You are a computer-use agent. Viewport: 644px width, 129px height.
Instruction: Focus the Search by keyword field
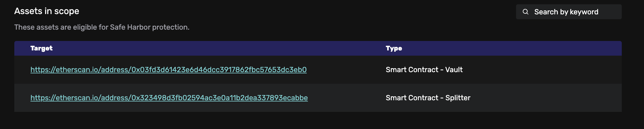pyautogui.click(x=569, y=12)
